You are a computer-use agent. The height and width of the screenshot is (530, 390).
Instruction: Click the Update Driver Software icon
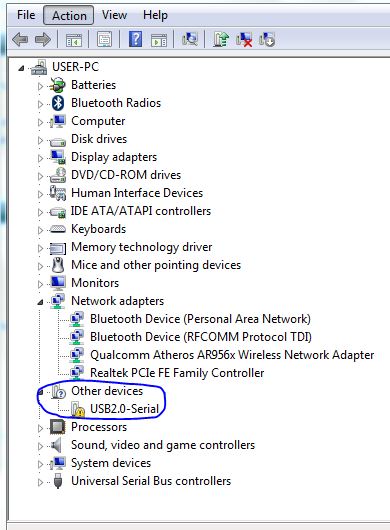[221, 39]
